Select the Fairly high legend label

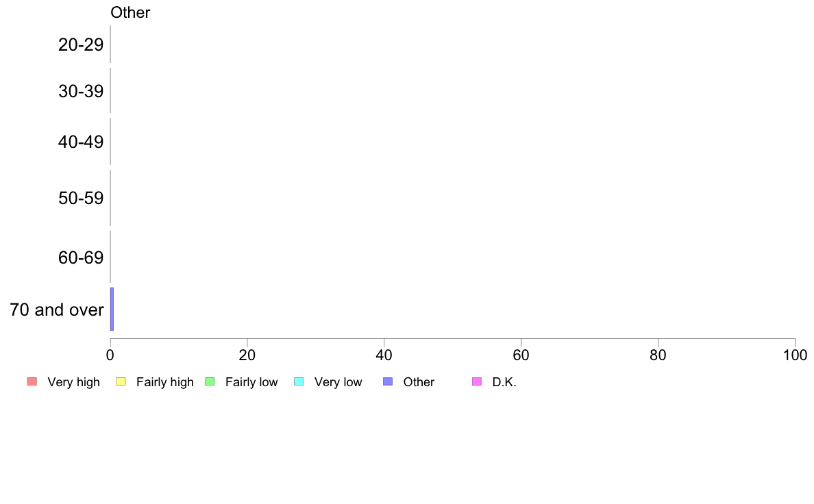pyautogui.click(x=164, y=382)
